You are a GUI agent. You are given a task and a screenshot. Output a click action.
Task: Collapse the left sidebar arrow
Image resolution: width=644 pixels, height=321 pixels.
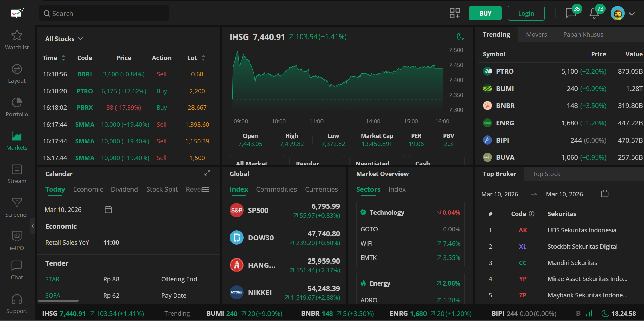coord(33,226)
